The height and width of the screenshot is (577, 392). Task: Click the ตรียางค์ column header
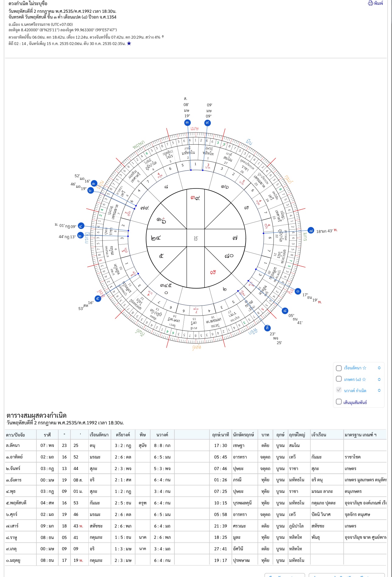tap(123, 435)
